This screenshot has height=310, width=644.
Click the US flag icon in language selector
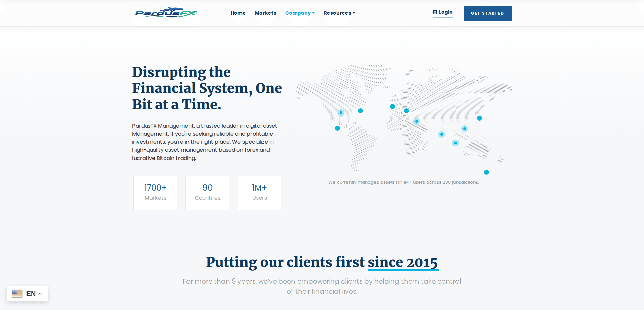pyautogui.click(x=18, y=293)
